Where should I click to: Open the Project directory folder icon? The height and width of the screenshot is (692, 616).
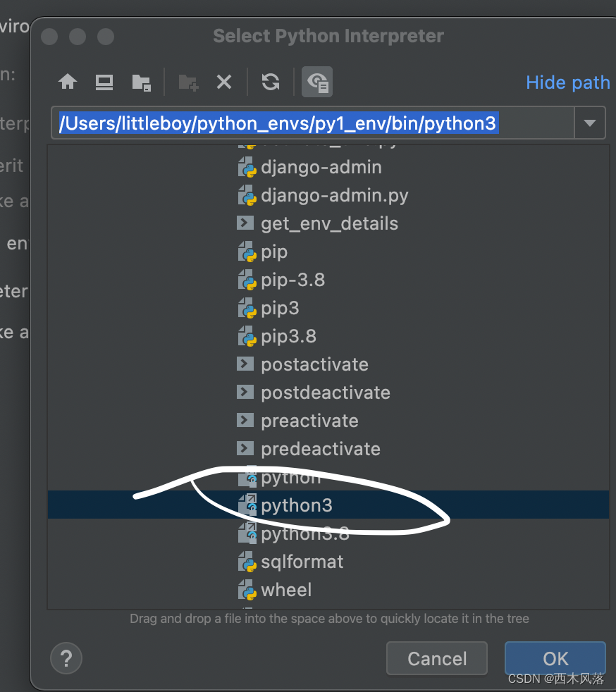pyautogui.click(x=141, y=82)
